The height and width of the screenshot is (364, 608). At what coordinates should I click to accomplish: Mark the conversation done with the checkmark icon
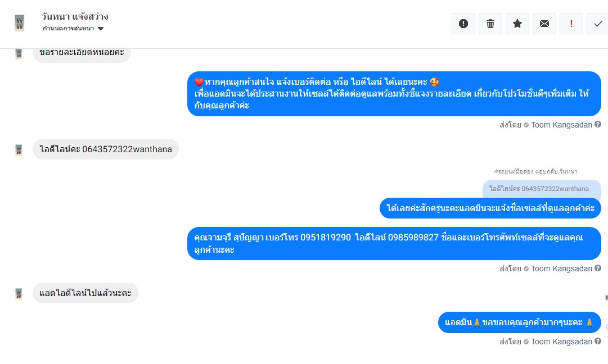coord(597,24)
